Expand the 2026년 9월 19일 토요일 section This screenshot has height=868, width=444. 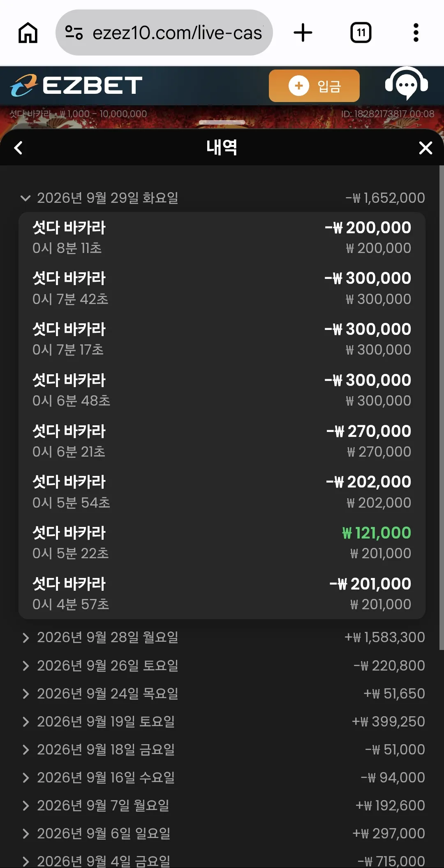(222, 722)
